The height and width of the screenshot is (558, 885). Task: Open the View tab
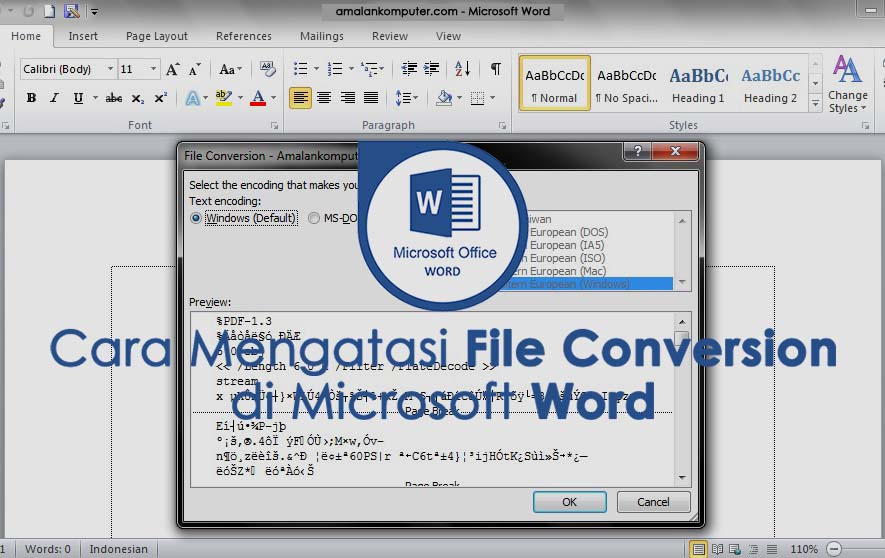[449, 36]
